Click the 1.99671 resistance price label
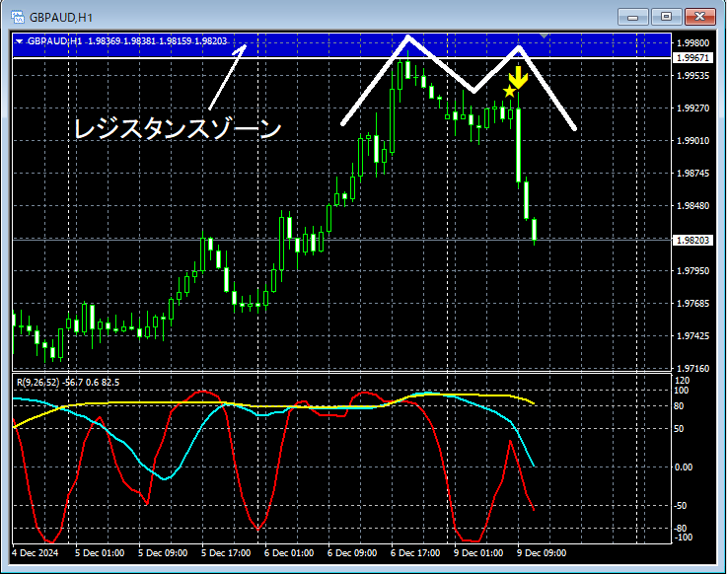 click(x=692, y=58)
